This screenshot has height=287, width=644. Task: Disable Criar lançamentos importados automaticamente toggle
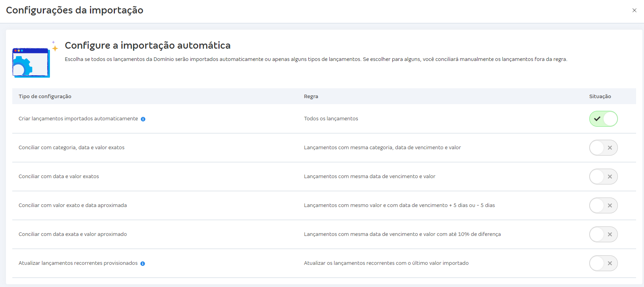(x=603, y=119)
